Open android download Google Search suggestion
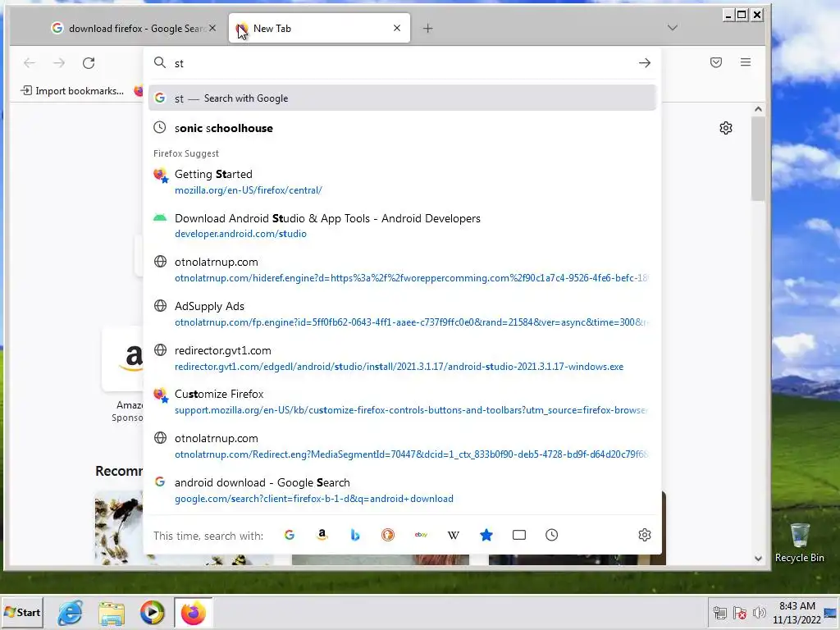The image size is (840, 630). coord(402,491)
